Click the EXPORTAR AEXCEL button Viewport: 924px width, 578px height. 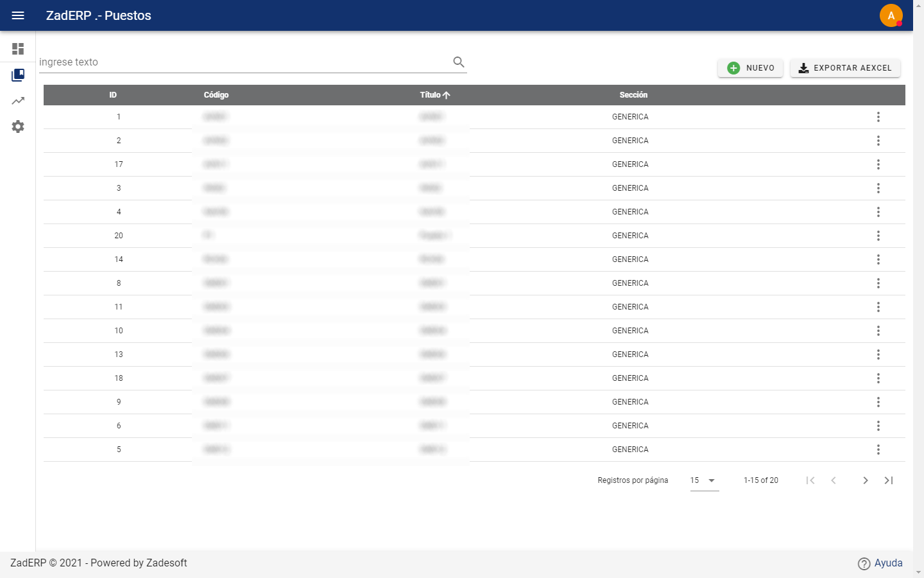(x=845, y=68)
